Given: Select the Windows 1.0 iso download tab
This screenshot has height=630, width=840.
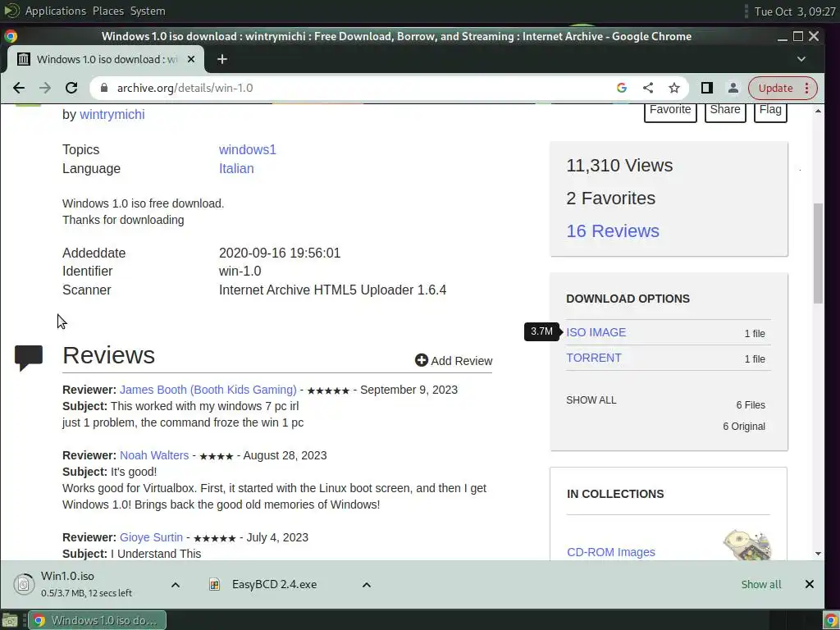Looking at the screenshot, I should (x=106, y=59).
